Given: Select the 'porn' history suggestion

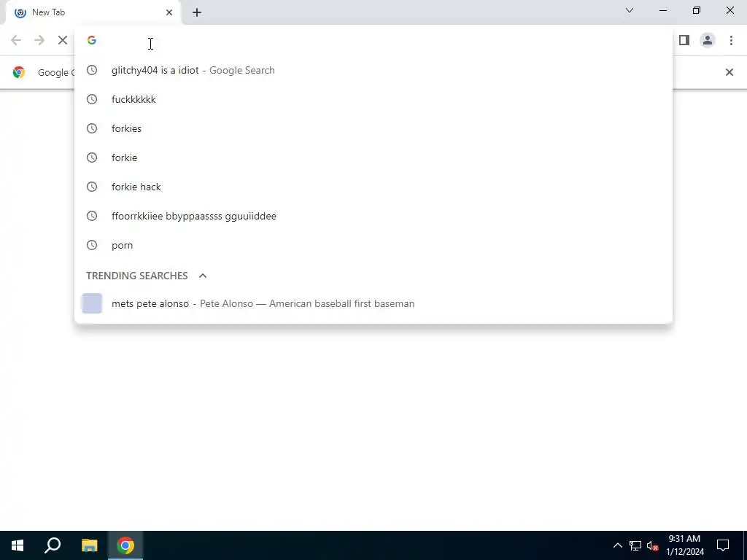Looking at the screenshot, I should [373, 245].
